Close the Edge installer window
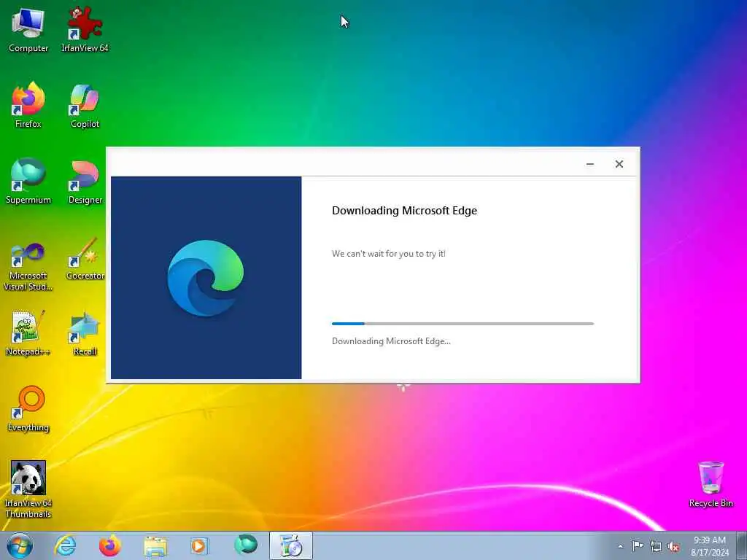This screenshot has width=747, height=560. pos(619,164)
